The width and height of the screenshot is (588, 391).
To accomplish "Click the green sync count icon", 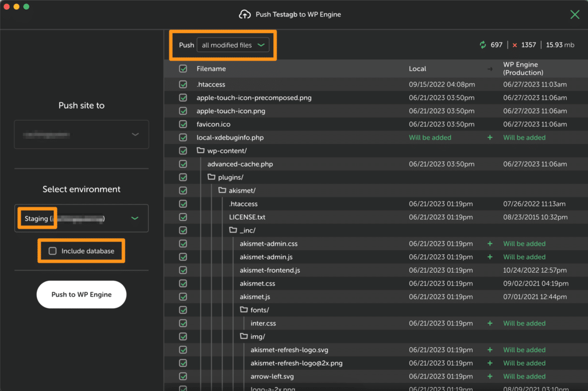I will point(483,45).
